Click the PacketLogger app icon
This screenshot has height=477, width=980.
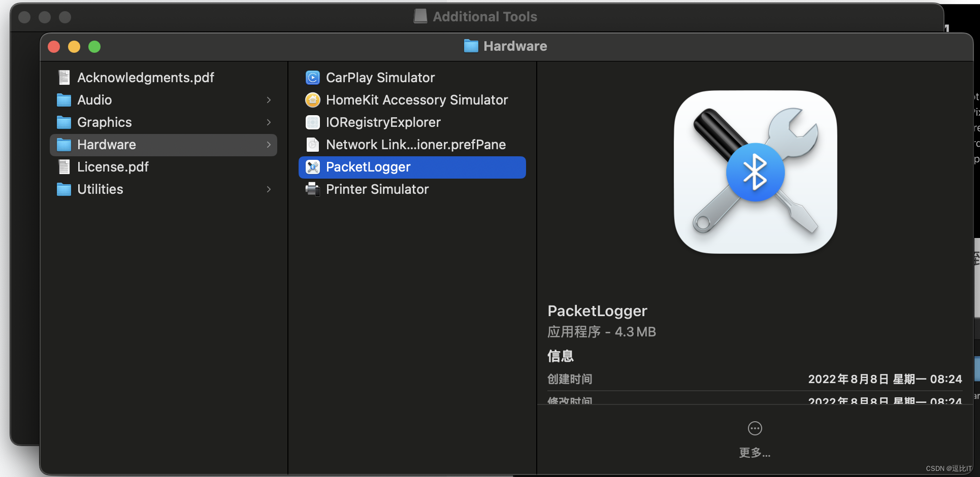point(313,167)
